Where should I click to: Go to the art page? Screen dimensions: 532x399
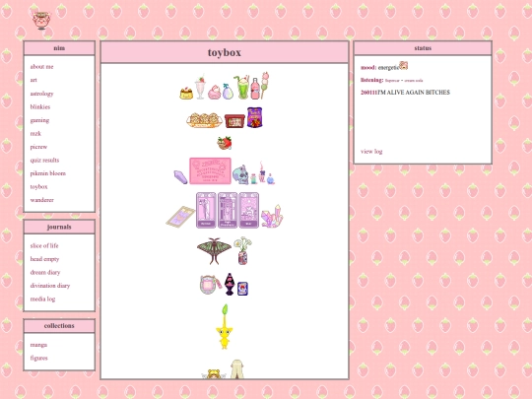click(x=33, y=80)
